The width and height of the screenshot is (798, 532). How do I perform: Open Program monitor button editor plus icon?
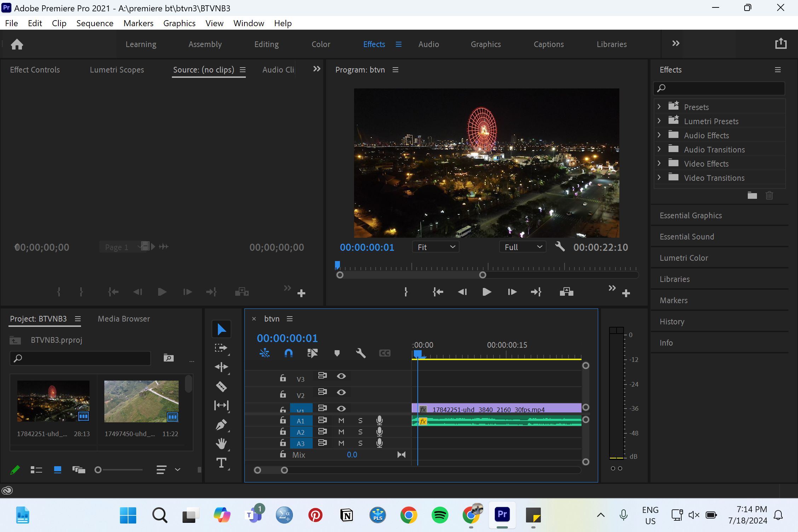click(x=626, y=293)
